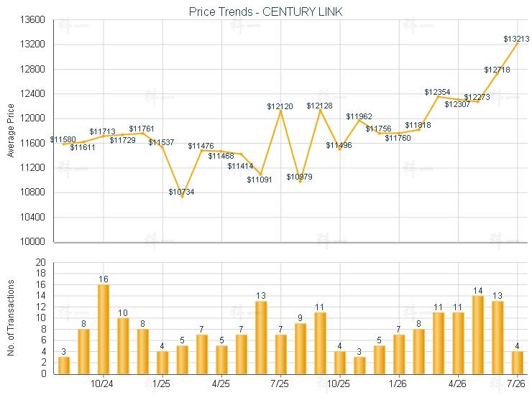Click the bar labeled 9 transactions

tap(301, 348)
